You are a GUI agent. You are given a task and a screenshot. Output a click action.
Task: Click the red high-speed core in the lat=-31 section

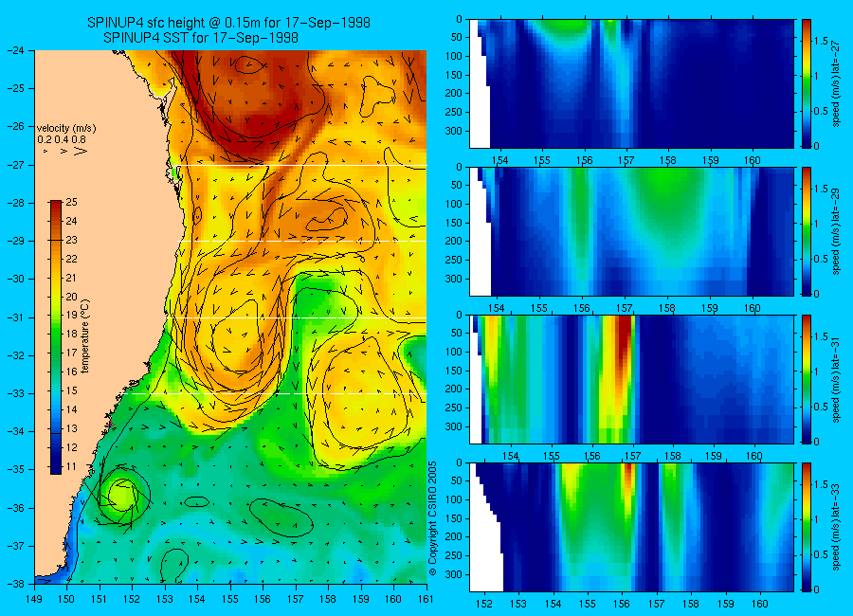[x=625, y=340]
